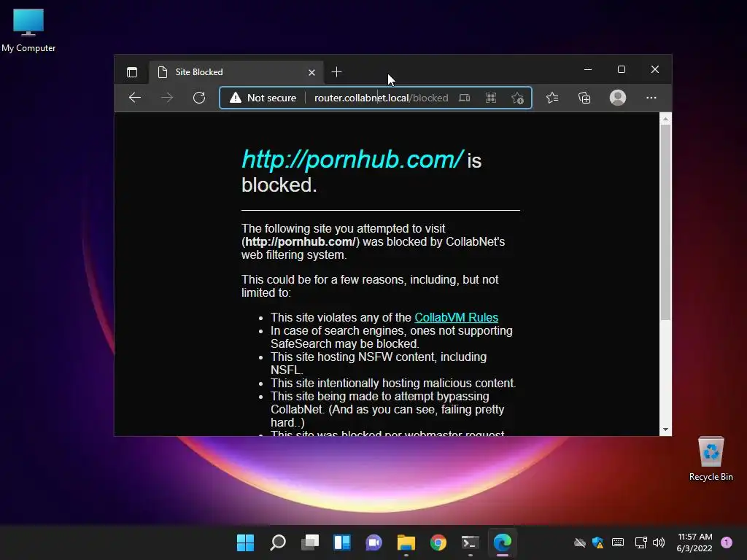Screen dimensions: 747x560
Task: Click the touch keyboard tray icon
Action: point(618,542)
